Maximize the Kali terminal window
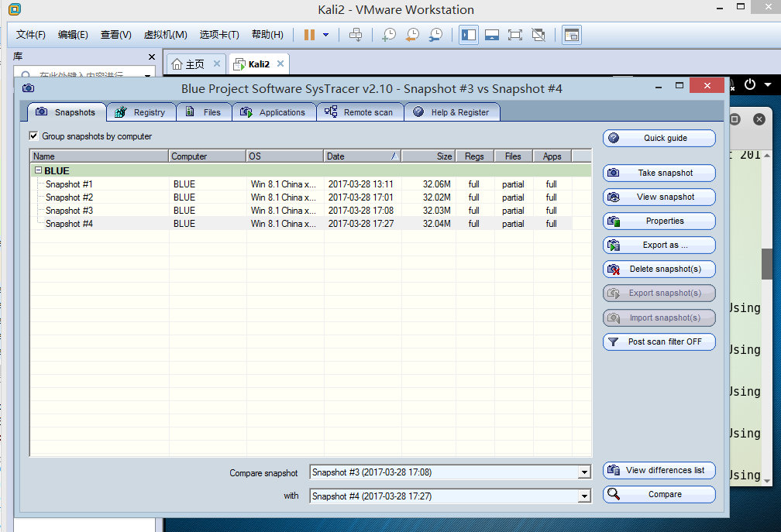This screenshot has height=532, width=781. tap(735, 119)
